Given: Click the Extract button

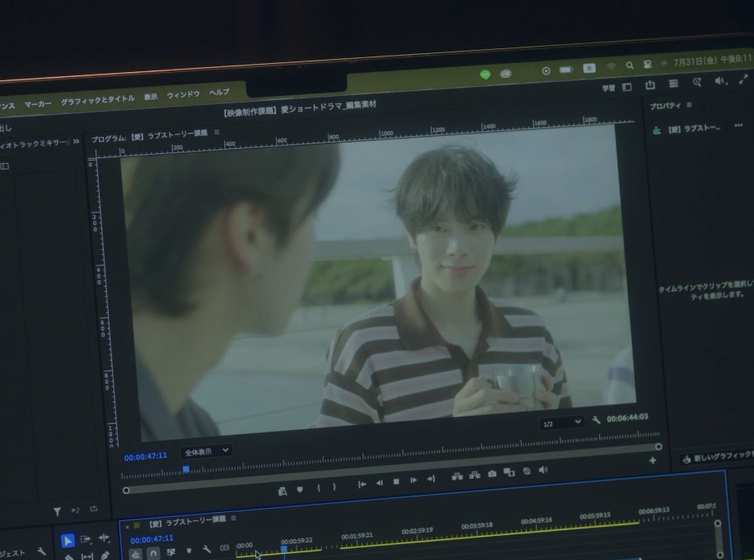Looking at the screenshot, I should tap(475, 475).
